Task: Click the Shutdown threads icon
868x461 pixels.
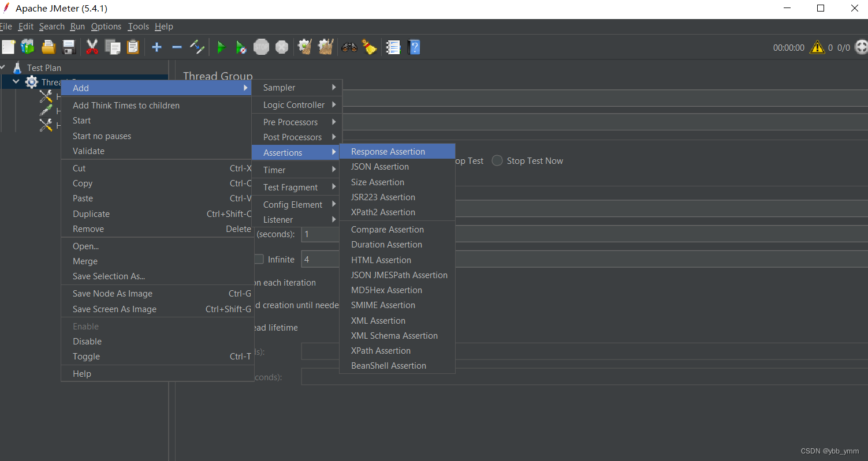Action: [282, 47]
